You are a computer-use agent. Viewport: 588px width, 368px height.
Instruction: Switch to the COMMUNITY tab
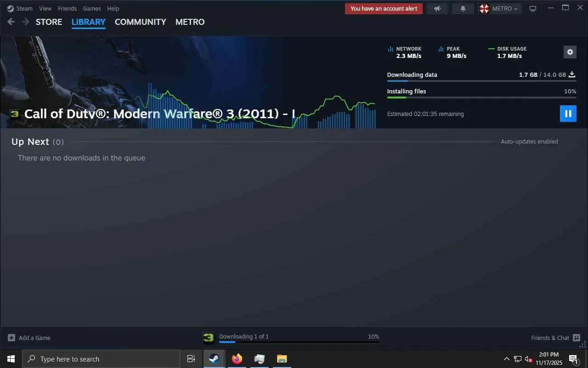[141, 22]
